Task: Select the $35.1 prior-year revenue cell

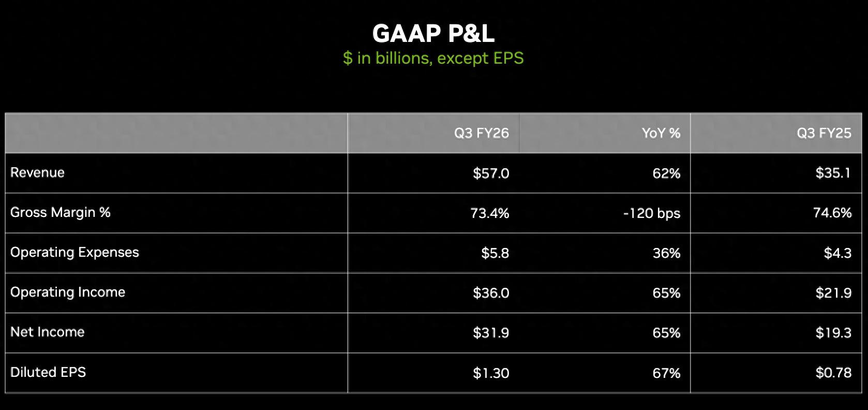Action: click(833, 173)
